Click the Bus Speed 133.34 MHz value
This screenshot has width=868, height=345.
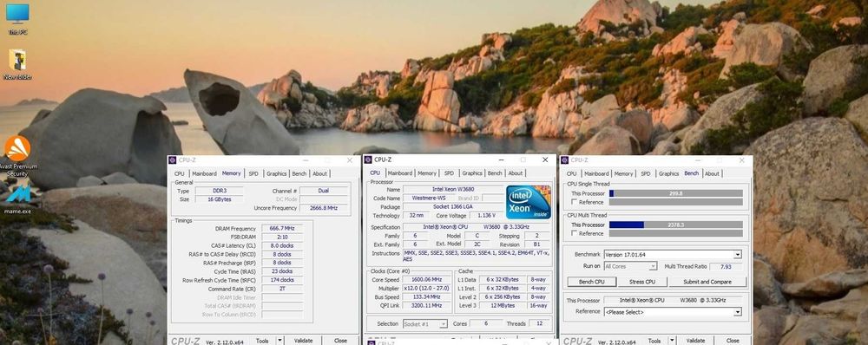click(x=426, y=297)
